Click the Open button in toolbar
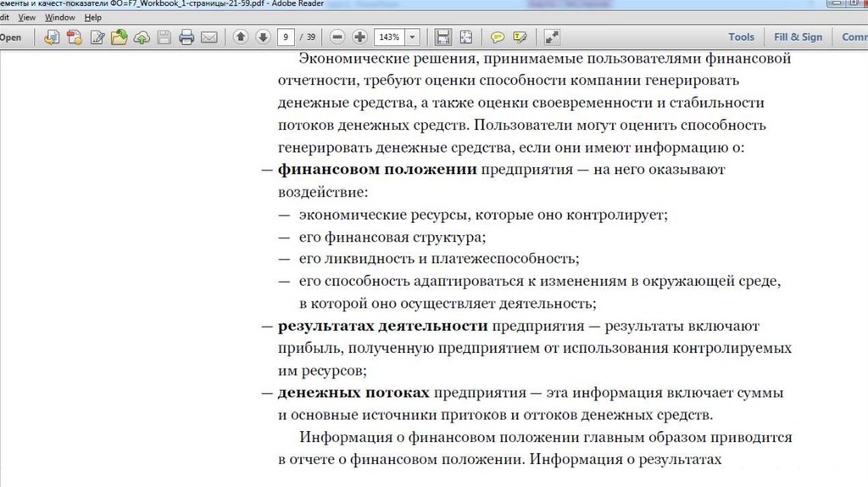 [10, 37]
